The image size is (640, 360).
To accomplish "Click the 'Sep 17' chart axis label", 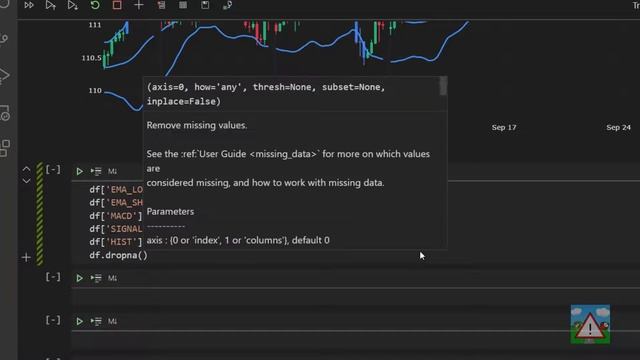I will (x=504, y=127).
